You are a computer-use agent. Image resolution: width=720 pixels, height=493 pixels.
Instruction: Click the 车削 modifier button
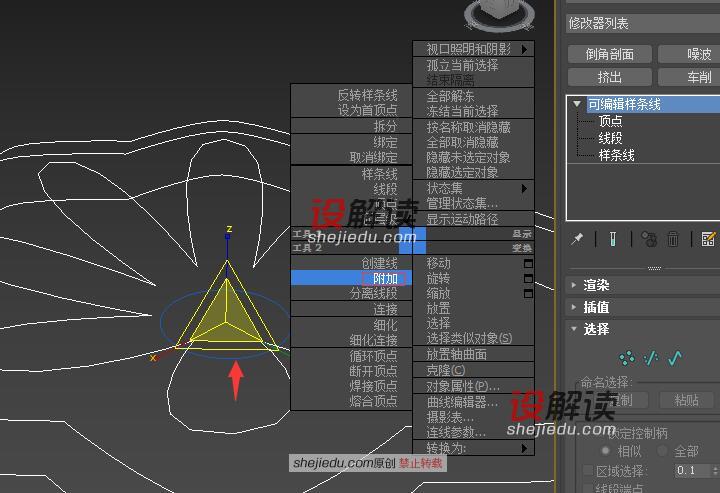(689, 77)
